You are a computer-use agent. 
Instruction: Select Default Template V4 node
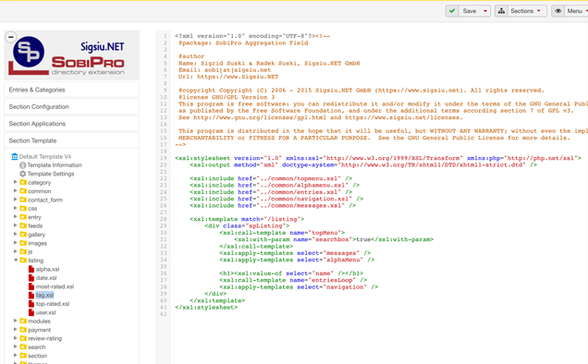click(45, 157)
